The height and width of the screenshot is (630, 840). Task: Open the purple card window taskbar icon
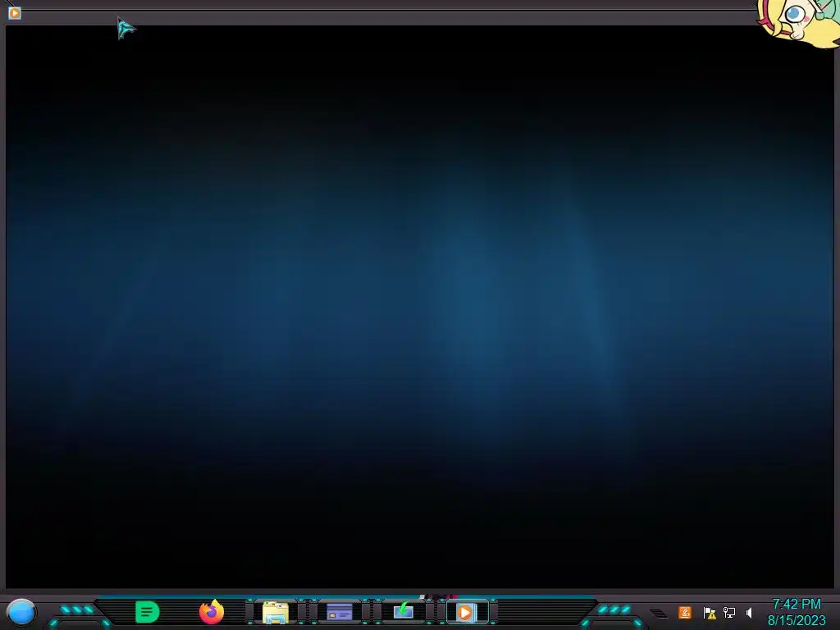click(339, 612)
